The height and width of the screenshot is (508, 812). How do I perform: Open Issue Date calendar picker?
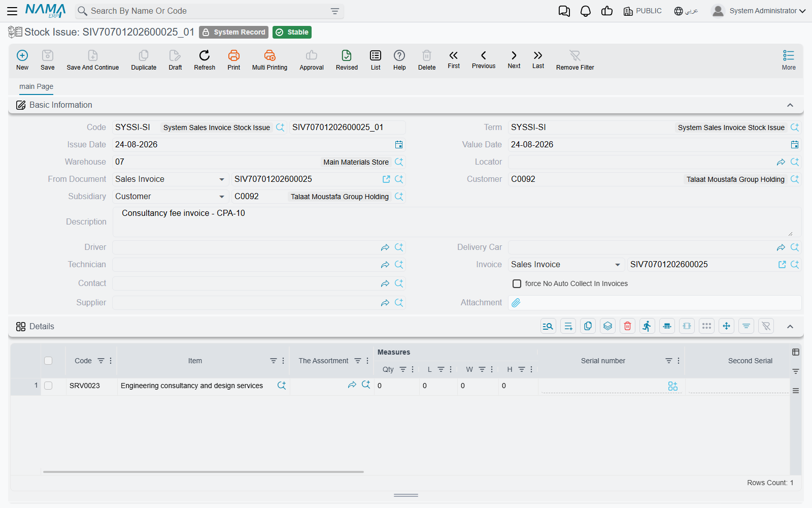(399, 145)
